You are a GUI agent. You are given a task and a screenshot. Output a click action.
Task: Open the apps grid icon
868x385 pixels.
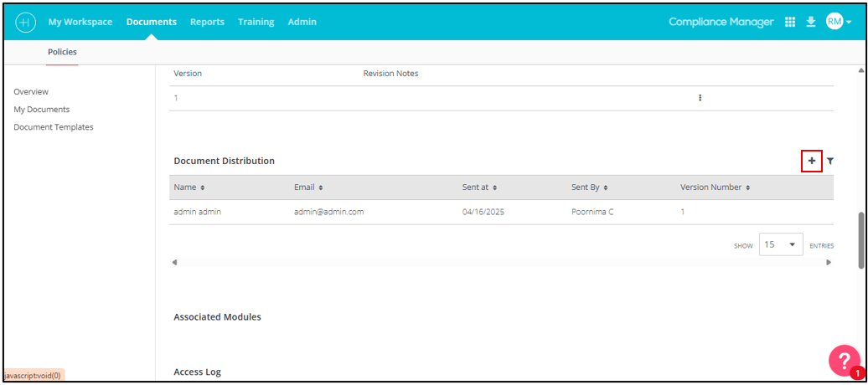[x=790, y=22]
